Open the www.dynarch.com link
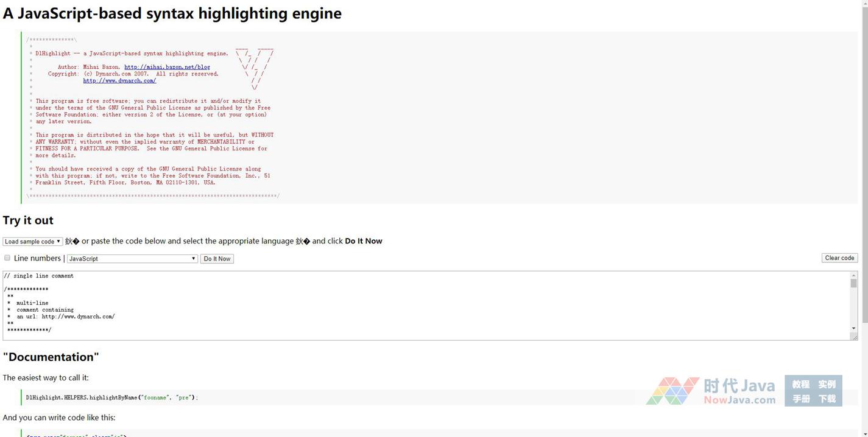This screenshot has height=437, width=868. click(x=119, y=80)
